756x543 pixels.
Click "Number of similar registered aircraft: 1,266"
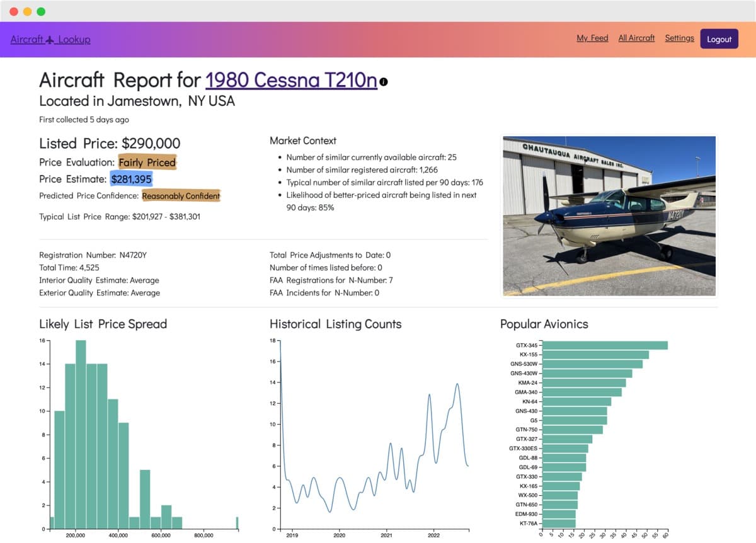point(362,170)
